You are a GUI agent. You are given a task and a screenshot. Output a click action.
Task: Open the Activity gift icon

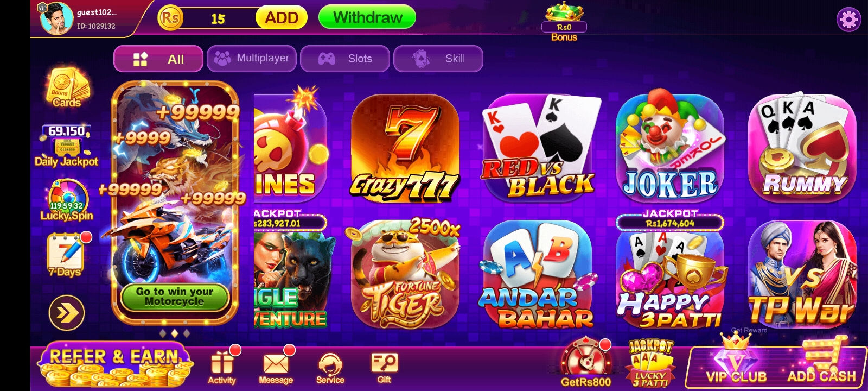[x=222, y=366]
